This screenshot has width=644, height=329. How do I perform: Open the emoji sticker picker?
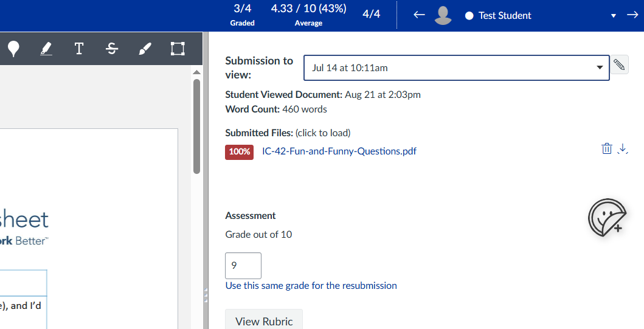[607, 218]
